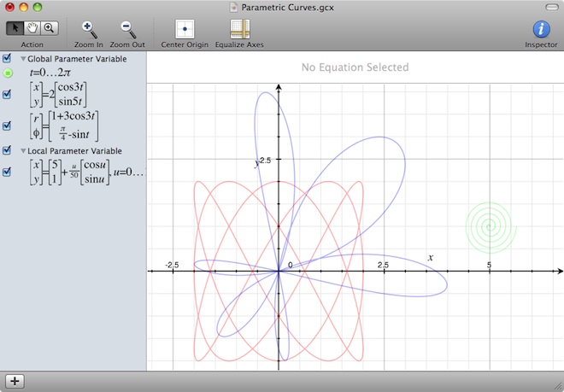Select the magnifier zoom action tool

49,27
